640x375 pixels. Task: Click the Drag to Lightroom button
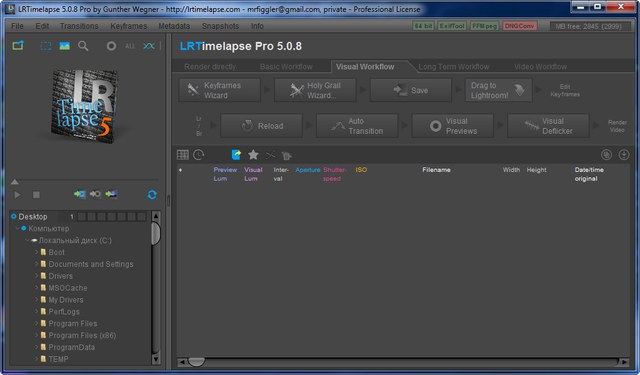(499, 90)
